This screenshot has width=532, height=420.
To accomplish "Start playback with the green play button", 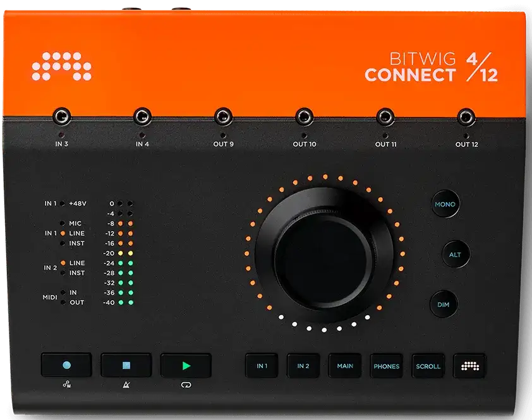I will 186,366.
